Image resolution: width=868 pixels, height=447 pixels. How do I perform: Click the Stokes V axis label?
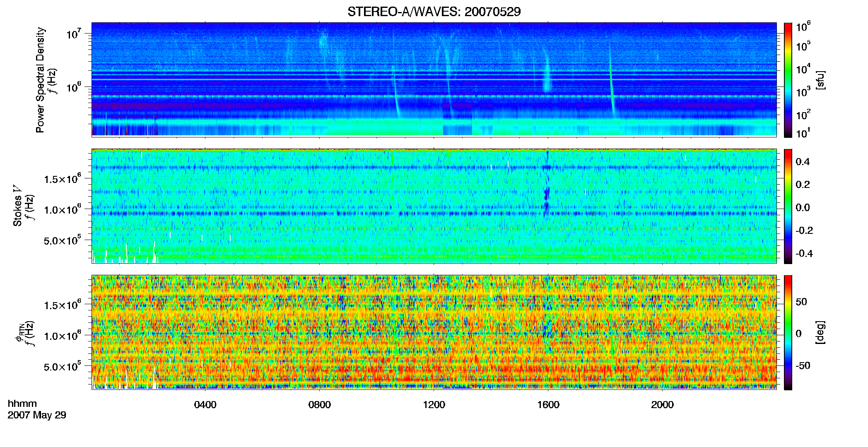(x=17, y=206)
